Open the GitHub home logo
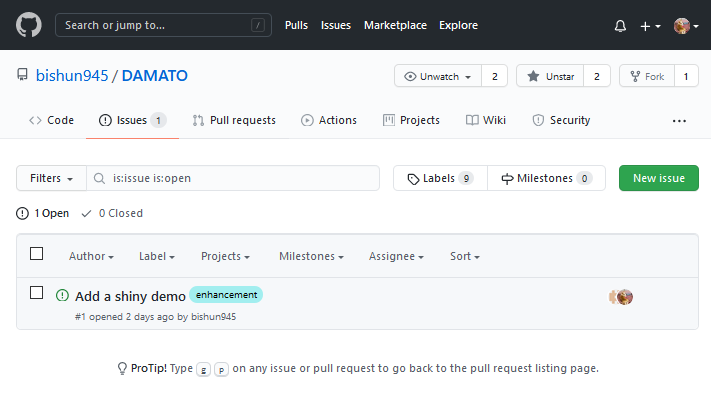The width and height of the screenshot is (711, 402). click(x=29, y=25)
